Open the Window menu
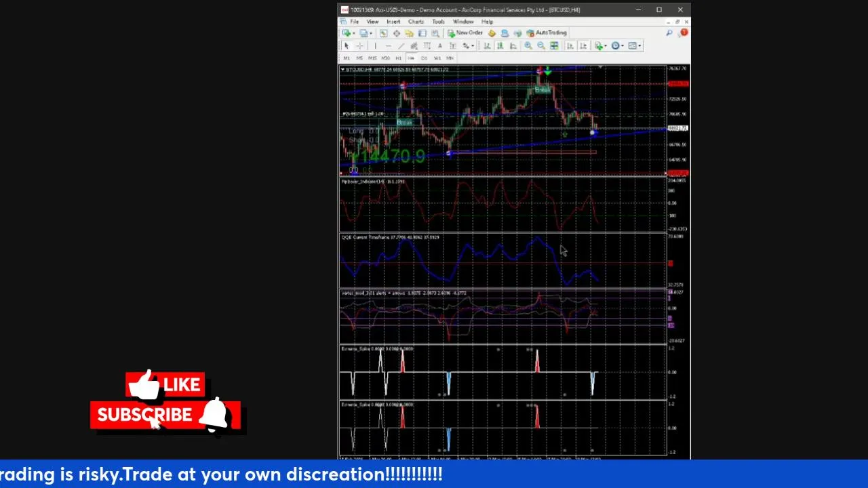The width and height of the screenshot is (868, 488). click(463, 22)
